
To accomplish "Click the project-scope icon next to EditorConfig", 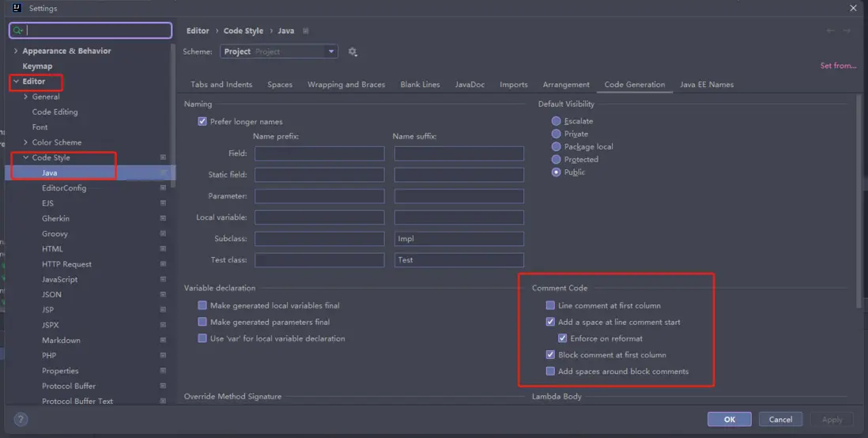I will pos(163,188).
